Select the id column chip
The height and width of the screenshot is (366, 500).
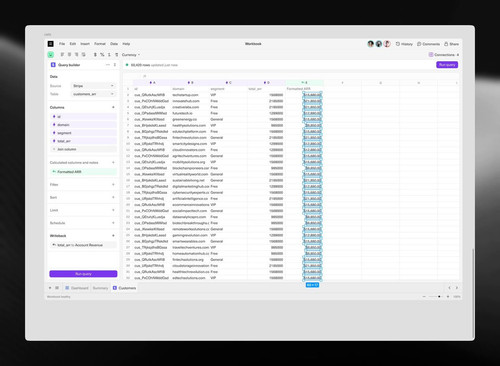click(83, 117)
